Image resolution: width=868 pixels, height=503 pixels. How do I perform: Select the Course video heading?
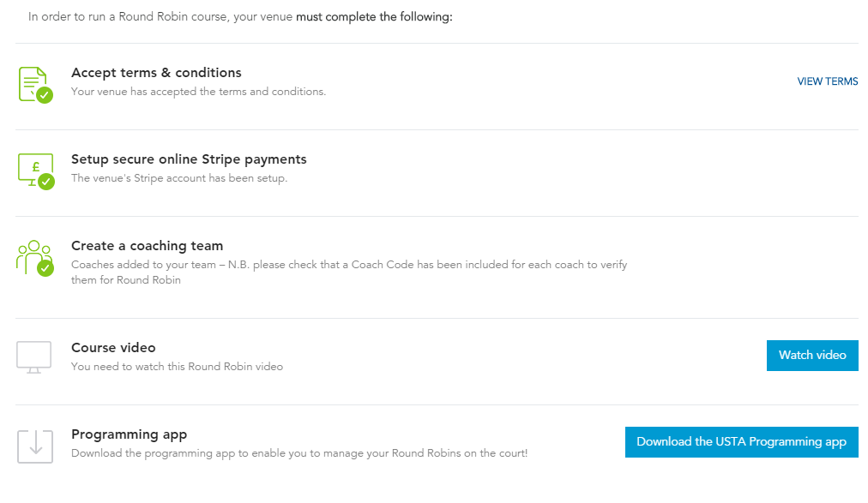113,348
